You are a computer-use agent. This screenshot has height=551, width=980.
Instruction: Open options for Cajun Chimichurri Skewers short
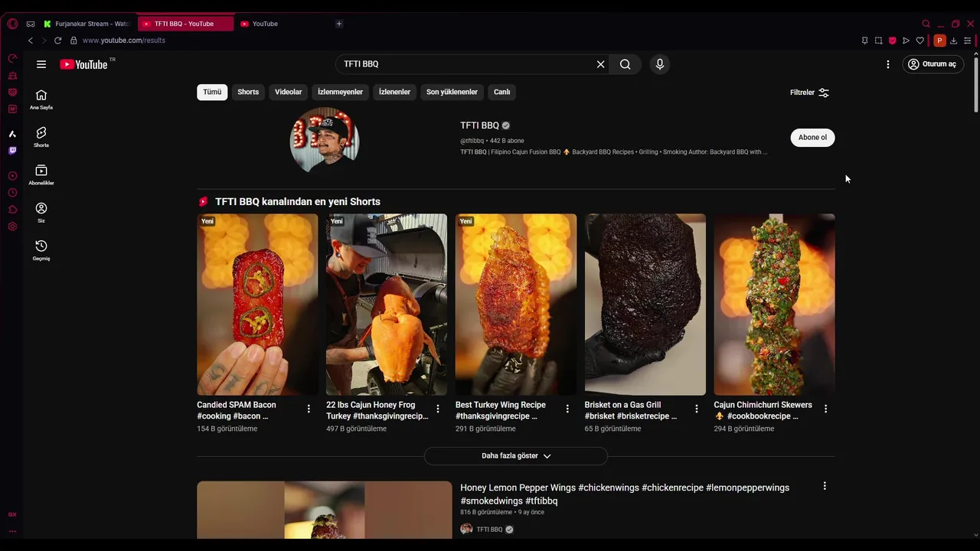(825, 409)
